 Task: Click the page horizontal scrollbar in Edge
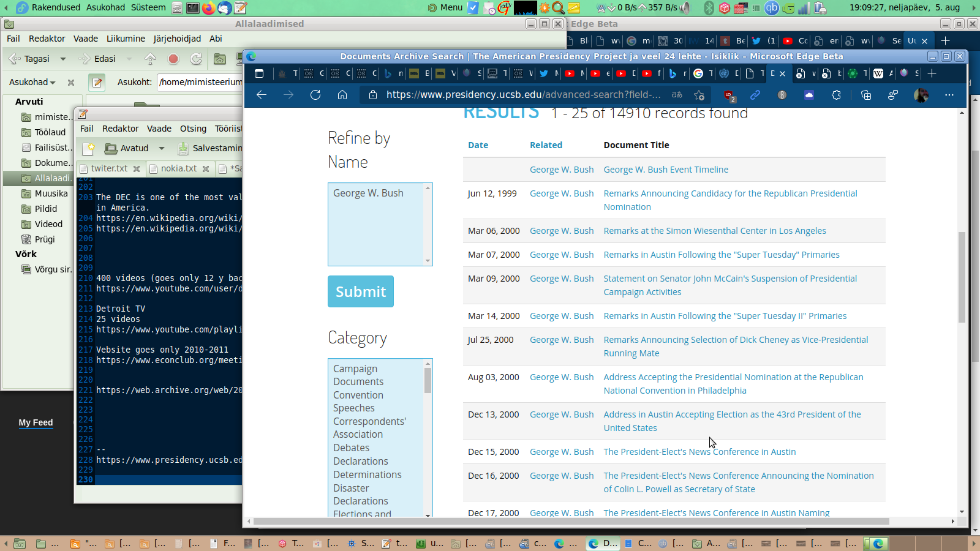pyautogui.click(x=571, y=522)
